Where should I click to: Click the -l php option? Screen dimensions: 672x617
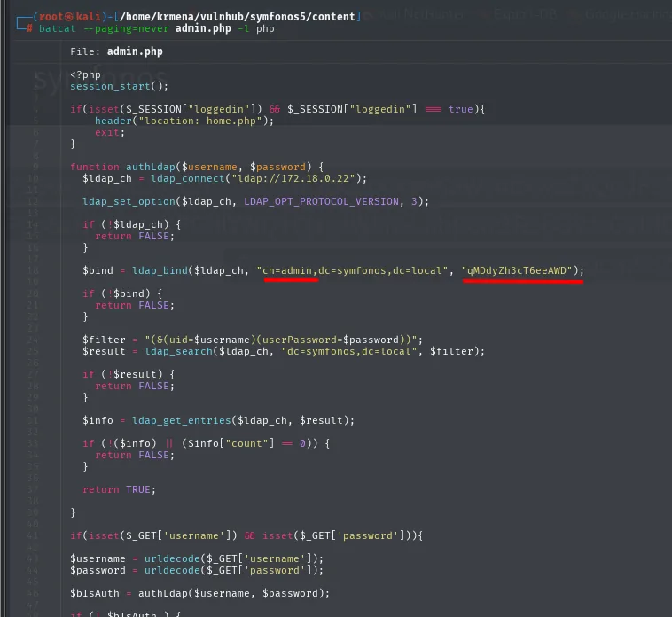coord(256,28)
